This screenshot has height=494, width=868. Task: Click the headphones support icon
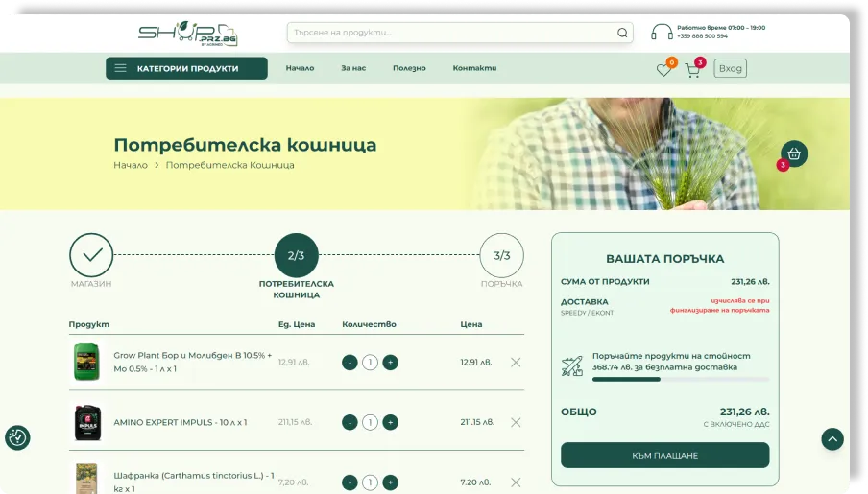coord(661,32)
